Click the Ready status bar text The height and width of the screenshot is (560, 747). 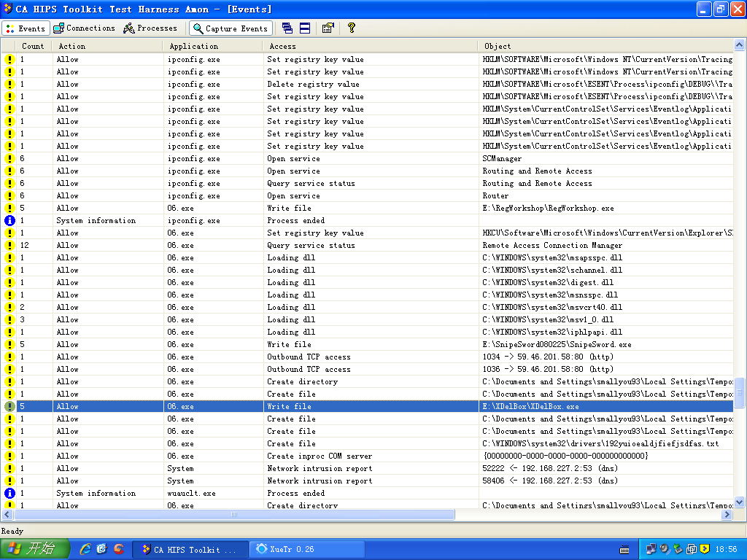[x=12, y=531]
